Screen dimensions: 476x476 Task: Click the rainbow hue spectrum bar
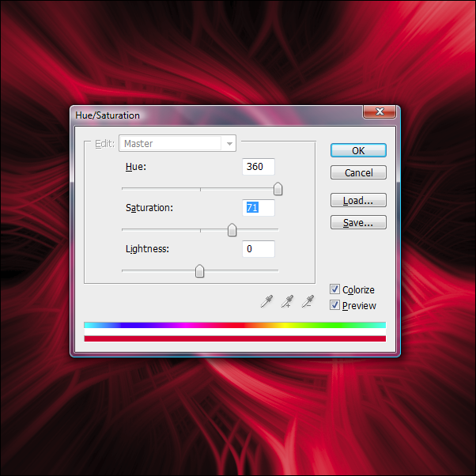(x=234, y=325)
